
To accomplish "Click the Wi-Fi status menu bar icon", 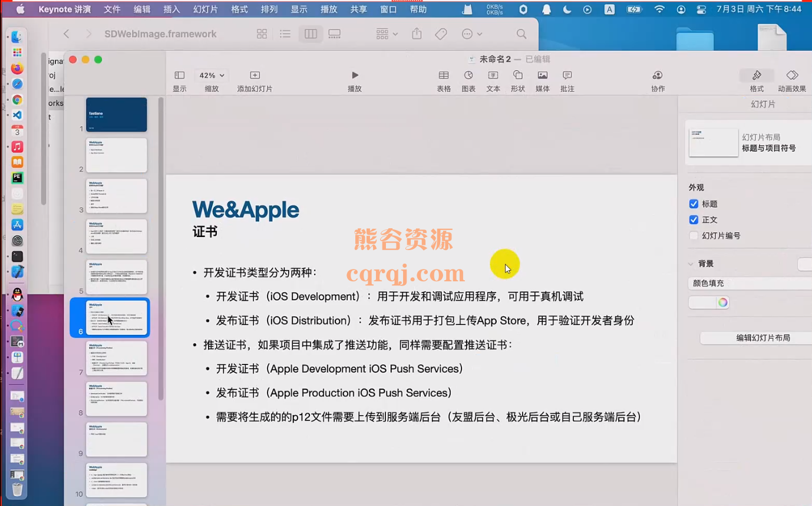I will [659, 9].
